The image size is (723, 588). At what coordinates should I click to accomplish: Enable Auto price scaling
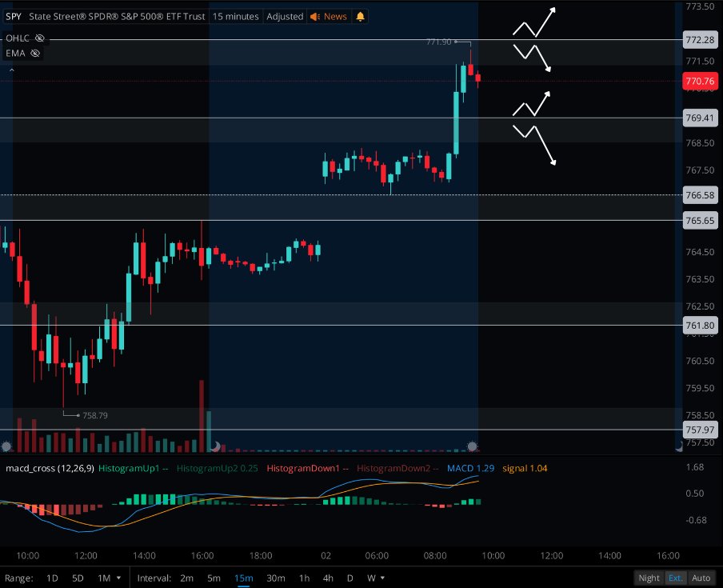(701, 578)
